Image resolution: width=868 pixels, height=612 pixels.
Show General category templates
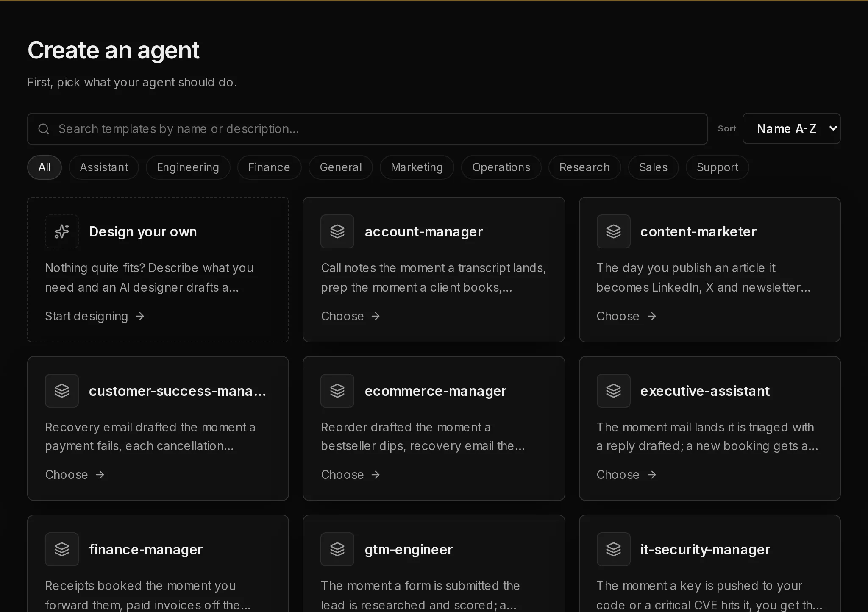(341, 167)
